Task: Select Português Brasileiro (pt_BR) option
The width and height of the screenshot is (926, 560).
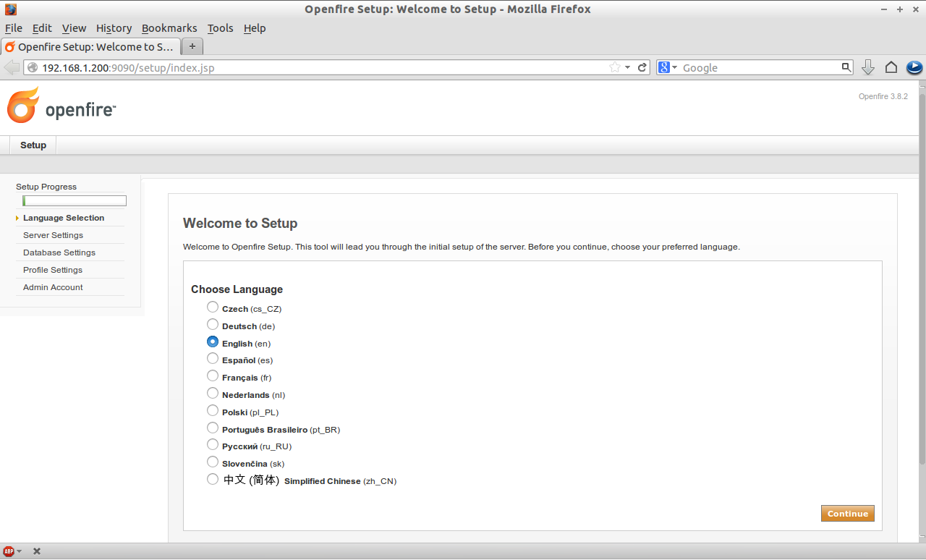Action: point(213,428)
